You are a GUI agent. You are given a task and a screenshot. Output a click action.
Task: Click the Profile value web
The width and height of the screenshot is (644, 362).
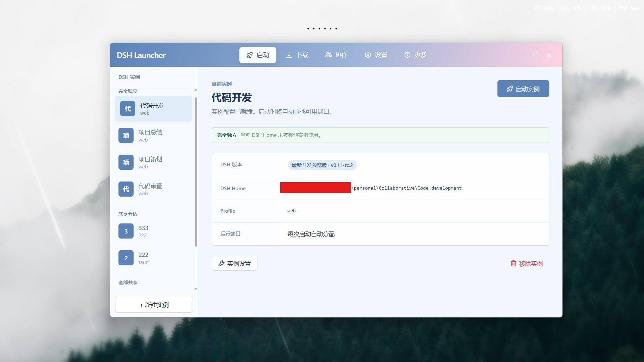click(x=291, y=211)
